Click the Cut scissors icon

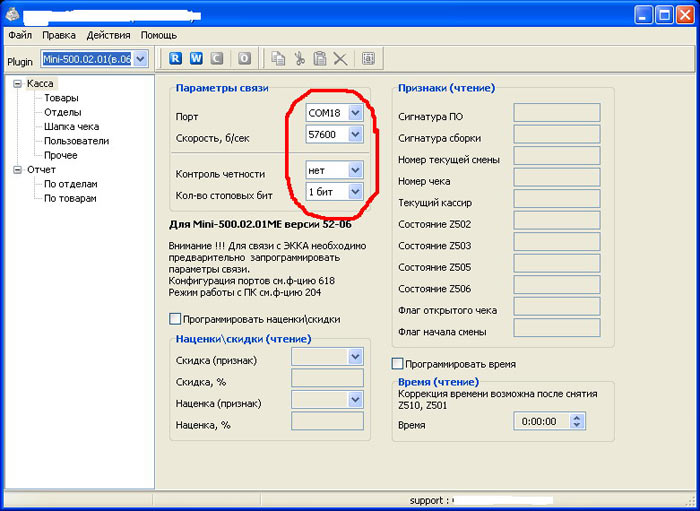(x=299, y=59)
